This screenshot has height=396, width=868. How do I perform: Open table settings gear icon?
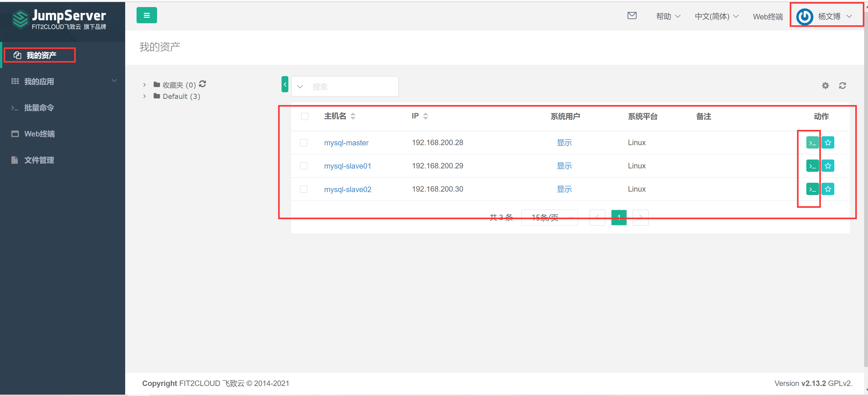click(x=825, y=86)
